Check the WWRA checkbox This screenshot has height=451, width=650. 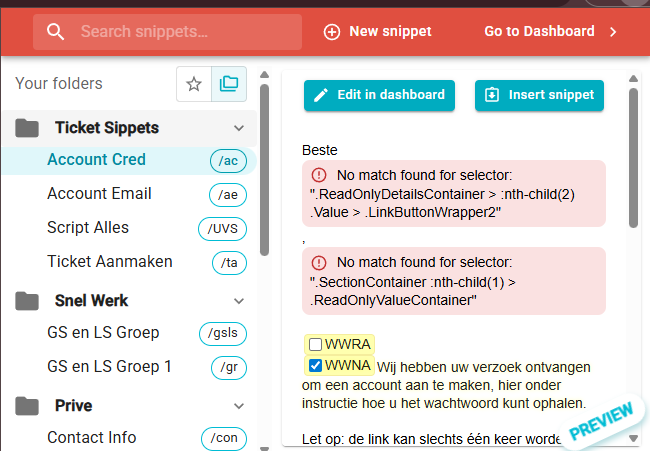[x=315, y=344]
